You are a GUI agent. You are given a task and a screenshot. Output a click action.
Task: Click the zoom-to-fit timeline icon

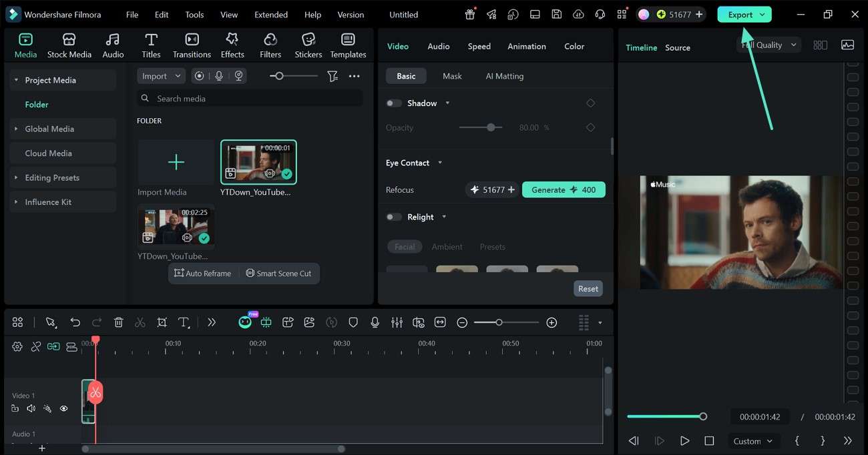[x=440, y=322]
